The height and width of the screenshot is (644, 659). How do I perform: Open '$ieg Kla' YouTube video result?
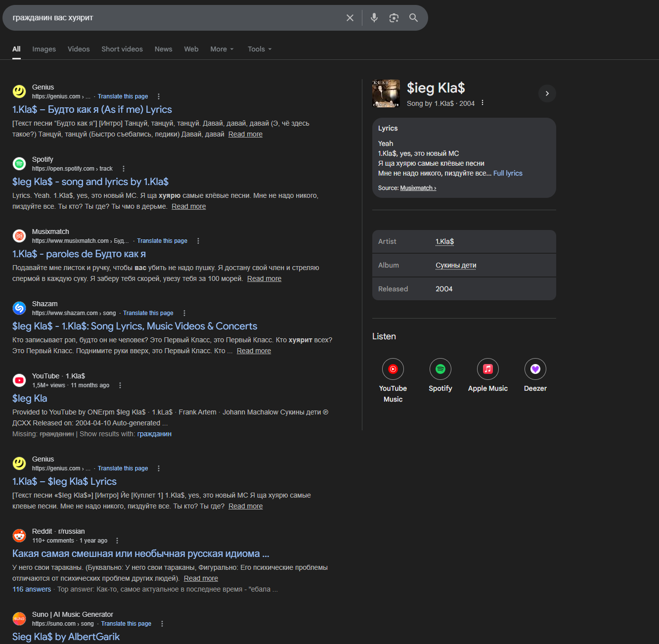click(x=30, y=398)
